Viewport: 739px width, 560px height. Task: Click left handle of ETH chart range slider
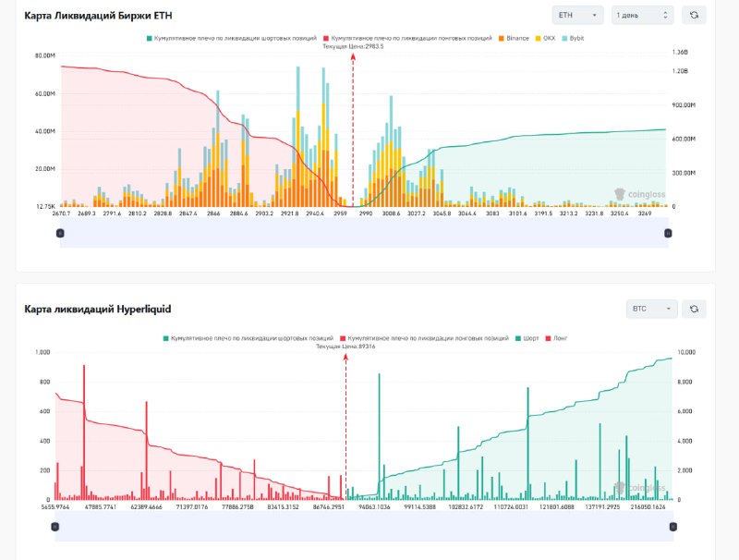[61, 235]
